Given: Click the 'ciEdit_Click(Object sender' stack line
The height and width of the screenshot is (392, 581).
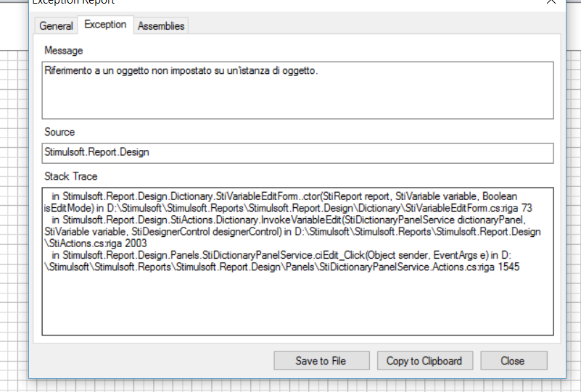Looking at the screenshot, I should pos(281,255).
